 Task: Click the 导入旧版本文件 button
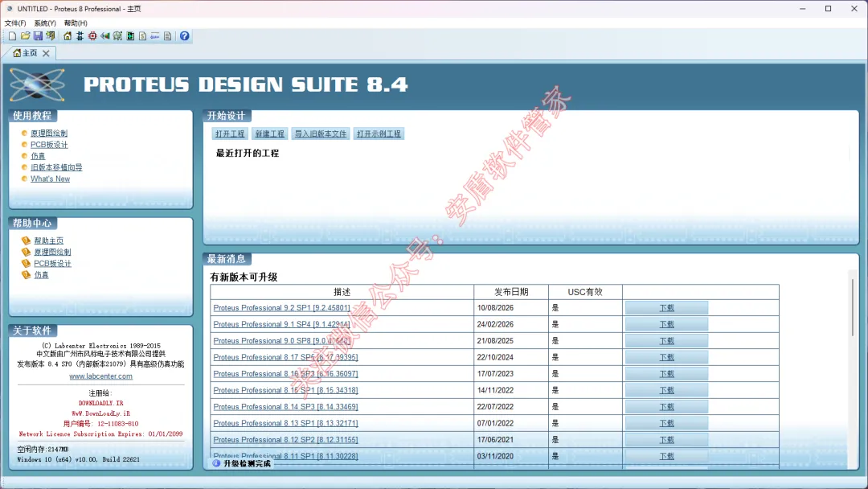pos(321,134)
